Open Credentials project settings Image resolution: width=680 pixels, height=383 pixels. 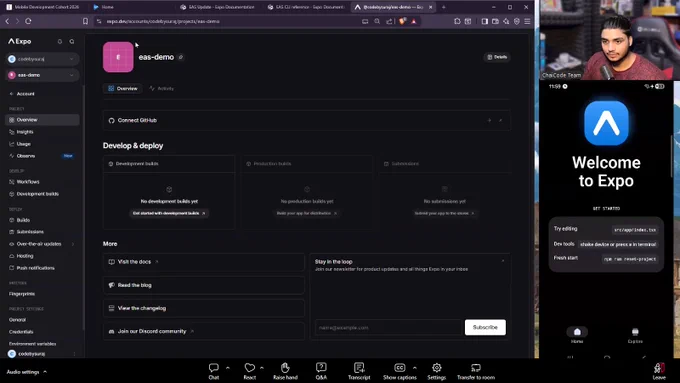(x=21, y=332)
